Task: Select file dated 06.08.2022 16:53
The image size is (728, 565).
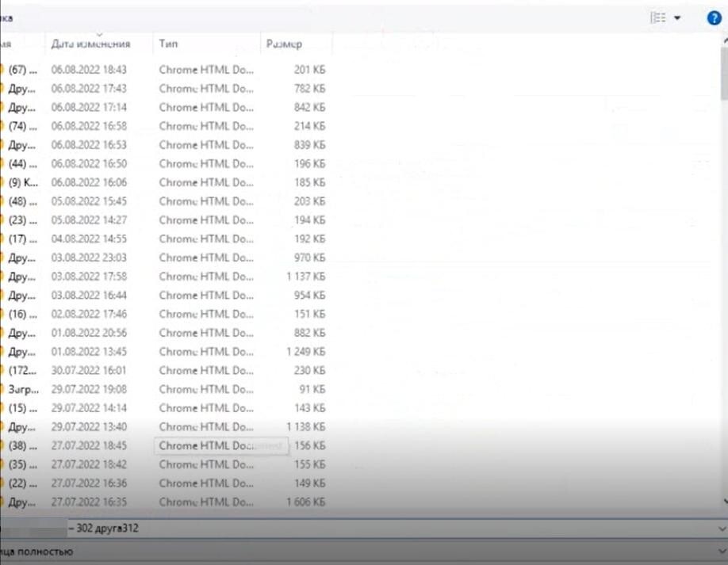Action: click(89, 145)
